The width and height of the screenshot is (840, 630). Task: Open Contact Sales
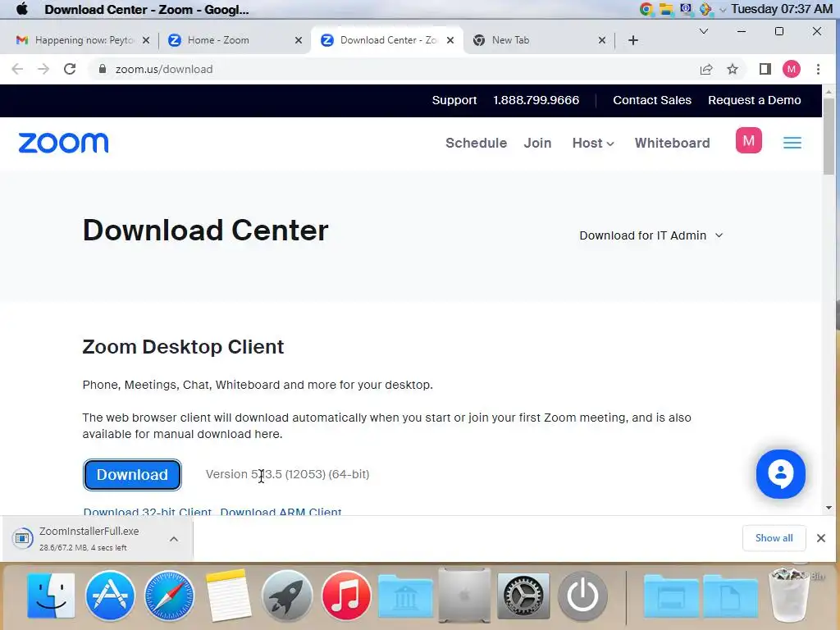[x=652, y=100]
